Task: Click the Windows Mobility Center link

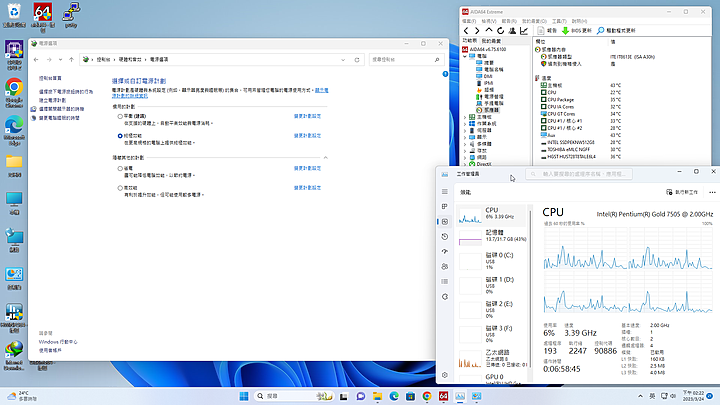Action: (x=58, y=342)
